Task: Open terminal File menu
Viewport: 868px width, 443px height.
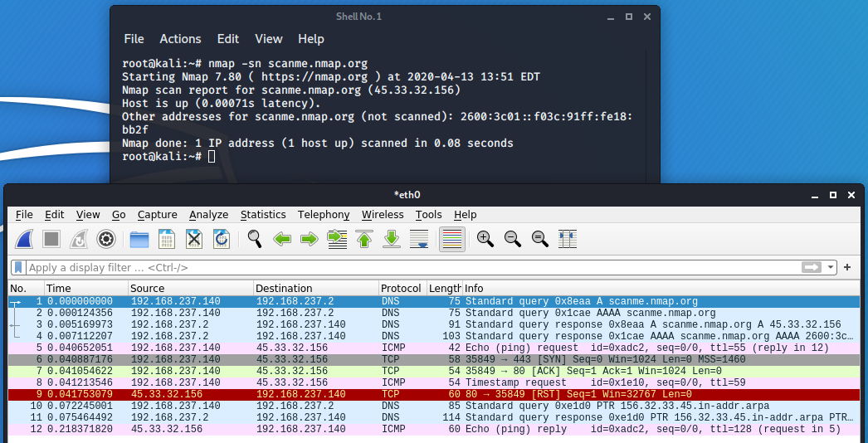Action: coord(134,39)
